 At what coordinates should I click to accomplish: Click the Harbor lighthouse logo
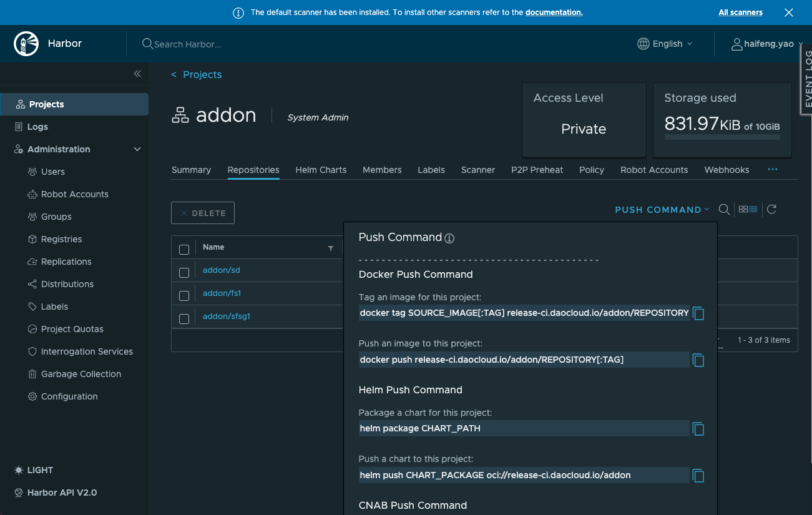pos(26,44)
